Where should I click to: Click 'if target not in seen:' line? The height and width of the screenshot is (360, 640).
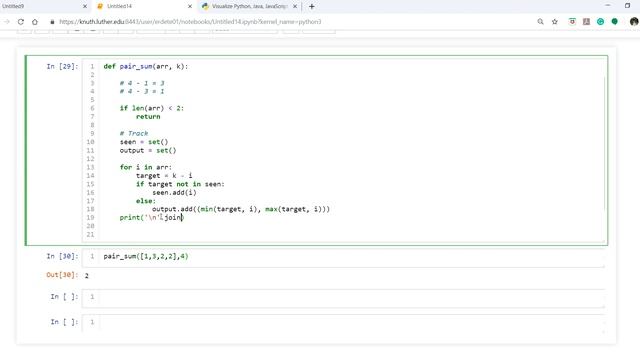(180, 184)
